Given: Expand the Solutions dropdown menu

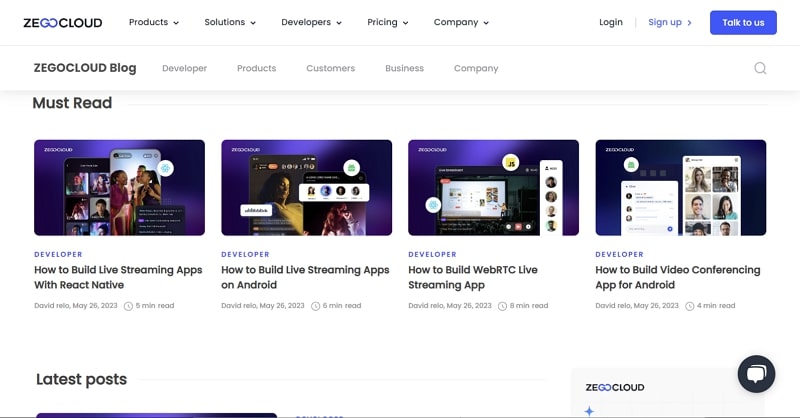Looking at the screenshot, I should [230, 22].
